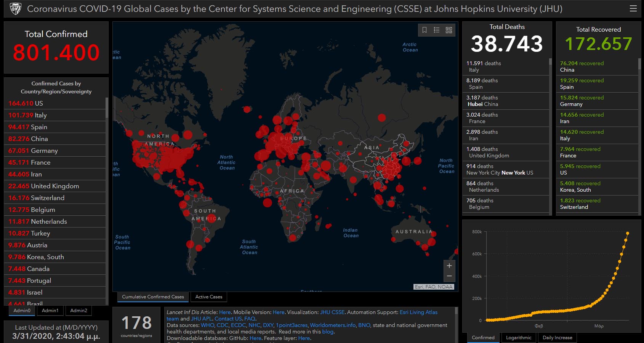Select Cumulative Confirmed Cases map tab

(x=153, y=297)
